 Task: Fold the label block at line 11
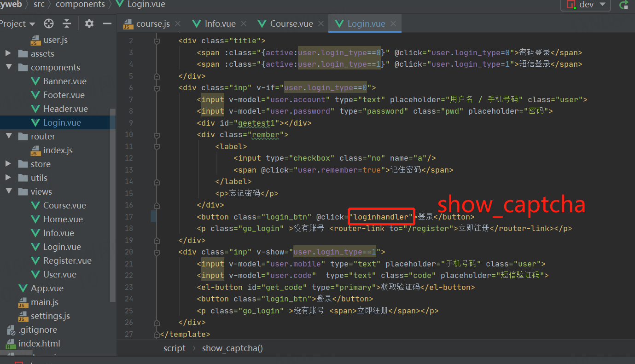(157, 146)
